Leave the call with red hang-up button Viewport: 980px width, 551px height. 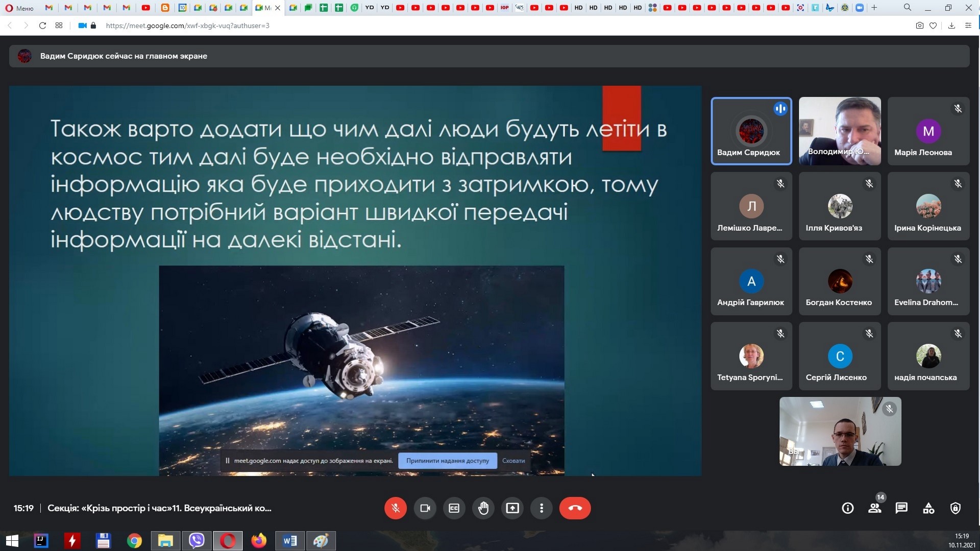click(x=575, y=508)
